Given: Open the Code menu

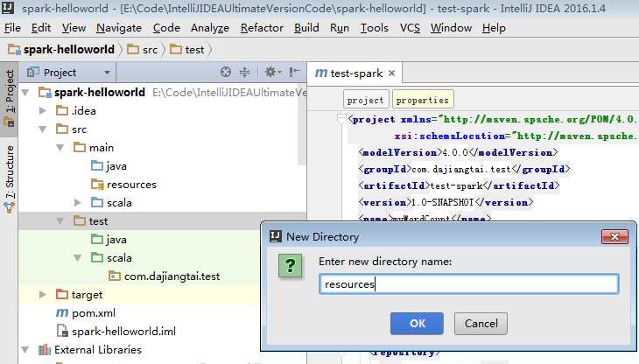Looking at the screenshot, I should (x=166, y=28).
